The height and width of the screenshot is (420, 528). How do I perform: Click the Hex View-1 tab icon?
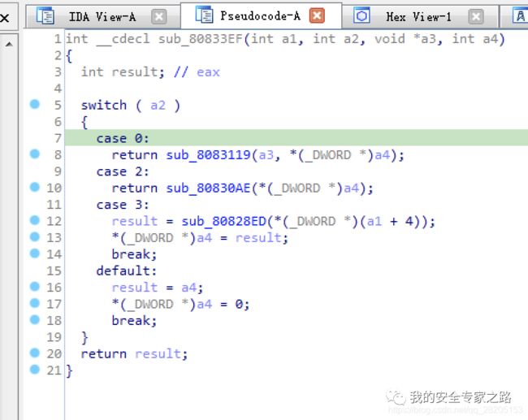click(361, 15)
